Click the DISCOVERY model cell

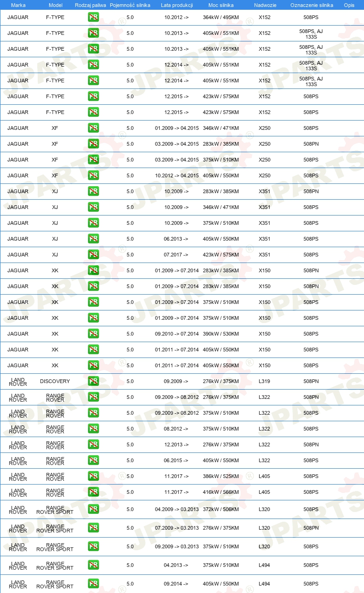click(55, 381)
